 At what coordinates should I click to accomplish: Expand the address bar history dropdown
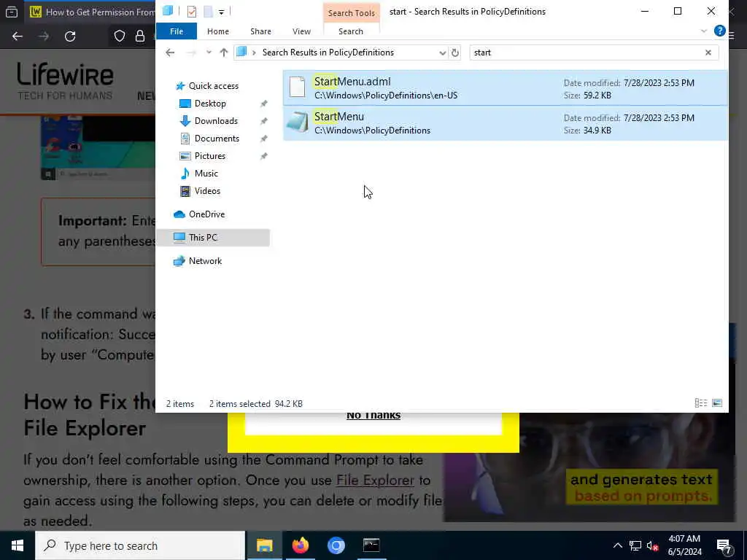point(442,52)
